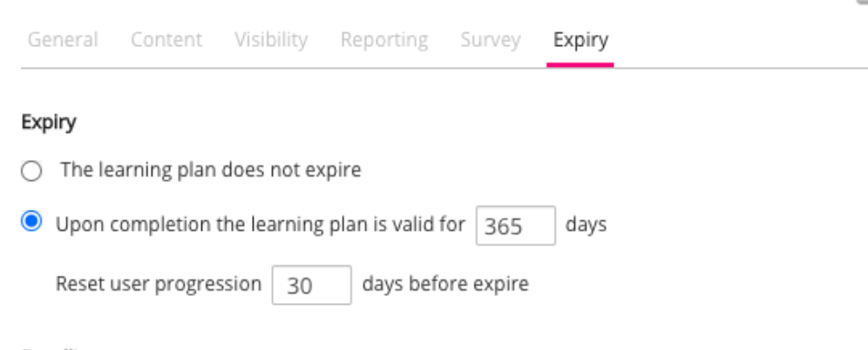The height and width of the screenshot is (350, 868).
Task: Open the Survey tab
Action: pos(491,40)
